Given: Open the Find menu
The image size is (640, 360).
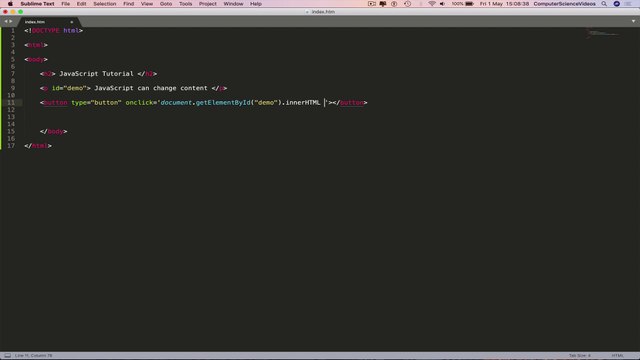Looking at the screenshot, I should pos(129,4).
